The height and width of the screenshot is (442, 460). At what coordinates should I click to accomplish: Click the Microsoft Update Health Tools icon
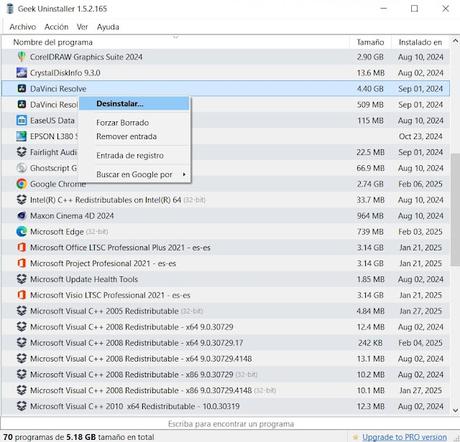pos(22,279)
